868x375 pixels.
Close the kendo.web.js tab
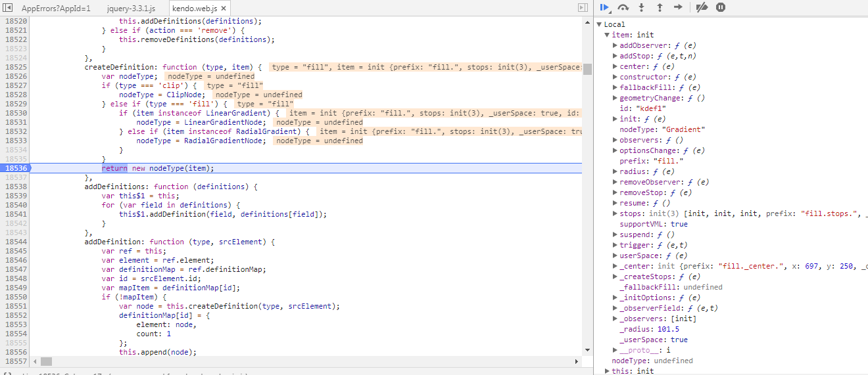(x=224, y=9)
